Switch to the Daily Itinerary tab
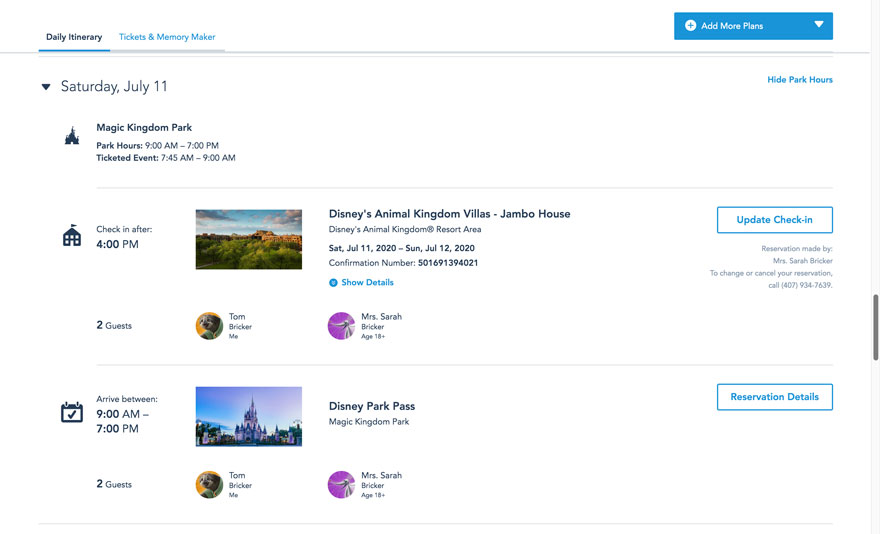This screenshot has width=880, height=534. point(74,37)
